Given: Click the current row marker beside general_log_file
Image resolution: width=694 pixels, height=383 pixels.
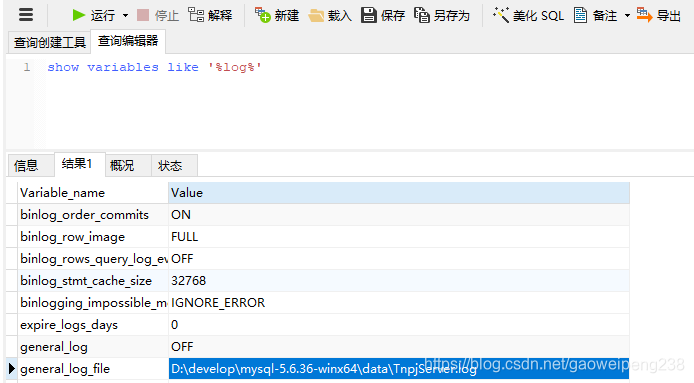Looking at the screenshot, I should 12,368.
